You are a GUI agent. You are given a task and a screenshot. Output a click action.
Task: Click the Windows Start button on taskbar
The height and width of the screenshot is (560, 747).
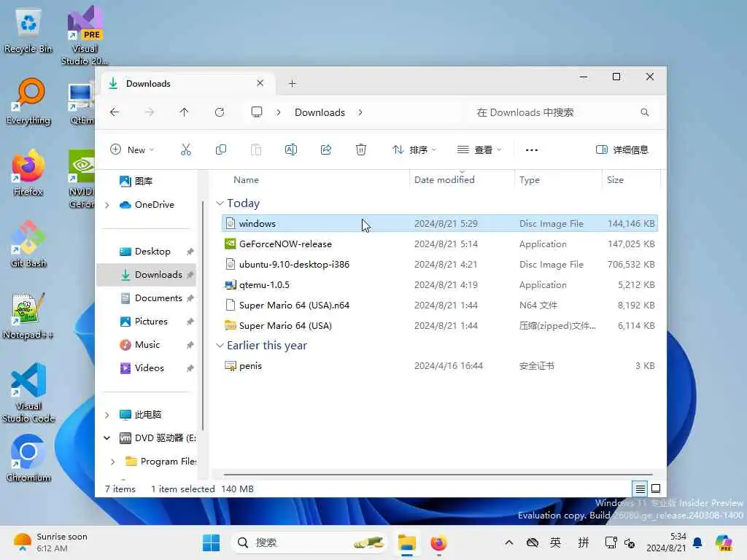211,542
